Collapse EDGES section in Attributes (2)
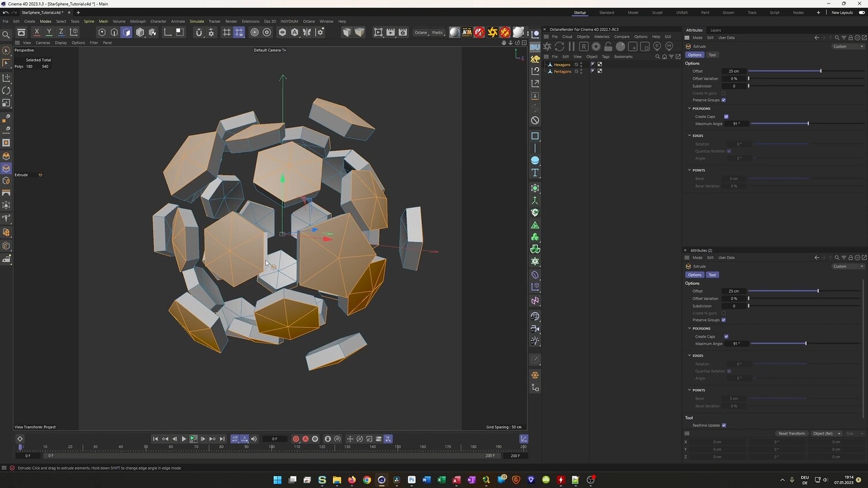The height and width of the screenshot is (488, 868). pos(689,356)
